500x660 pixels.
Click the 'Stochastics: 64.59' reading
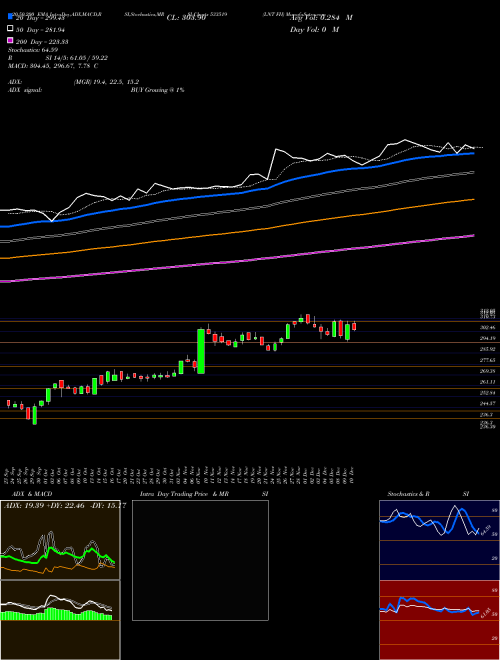[33, 50]
